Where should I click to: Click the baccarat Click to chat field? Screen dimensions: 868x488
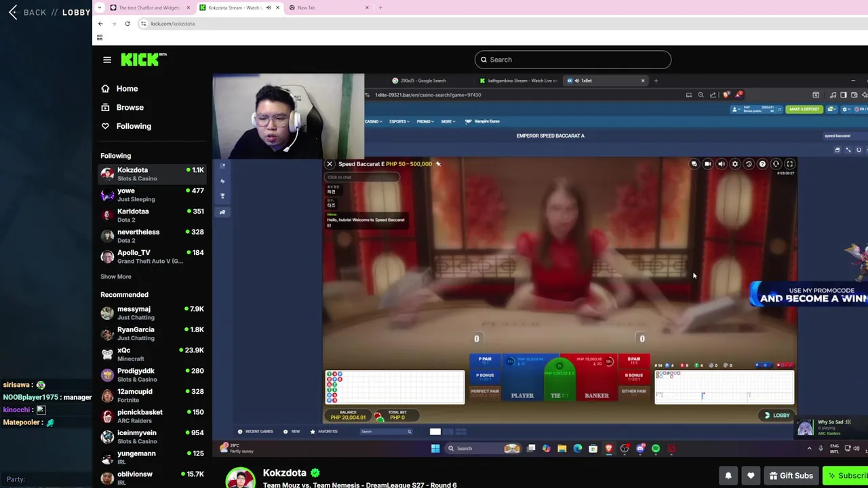[363, 177]
